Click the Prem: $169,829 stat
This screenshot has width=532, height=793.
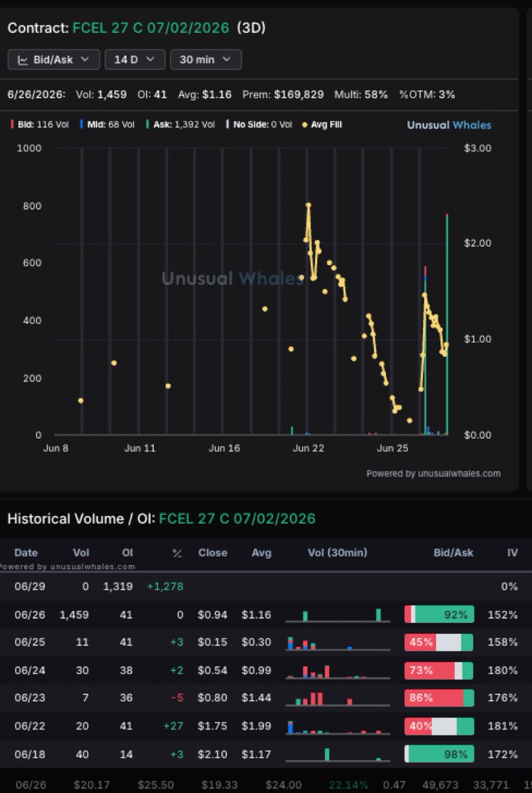pyautogui.click(x=283, y=94)
